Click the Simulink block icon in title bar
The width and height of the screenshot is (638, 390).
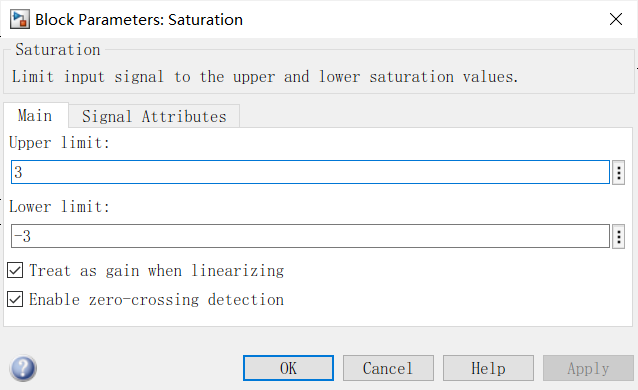20,20
